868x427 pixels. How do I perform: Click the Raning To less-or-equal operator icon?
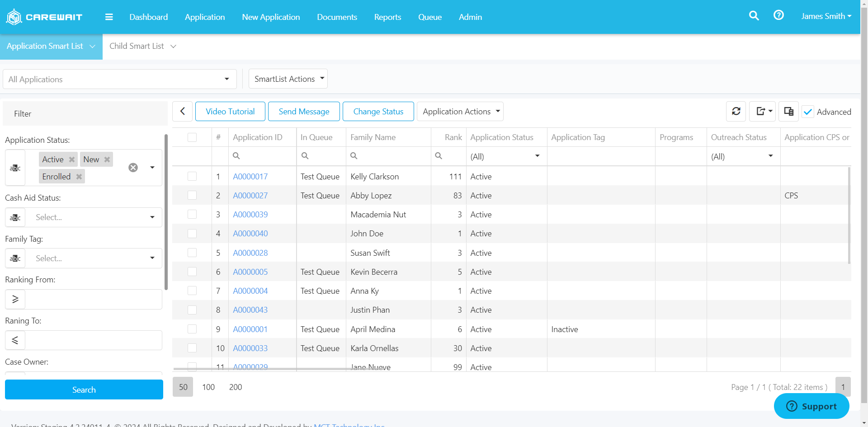[x=15, y=340]
